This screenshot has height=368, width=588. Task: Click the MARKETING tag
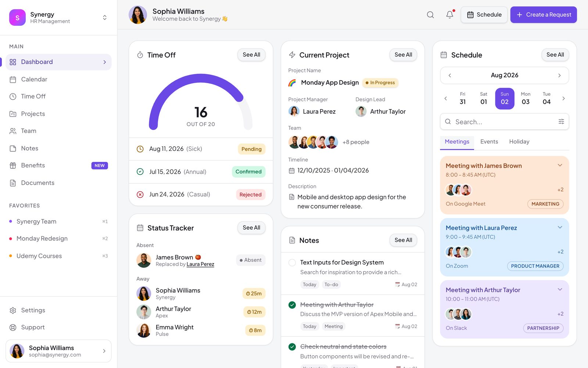(x=545, y=204)
